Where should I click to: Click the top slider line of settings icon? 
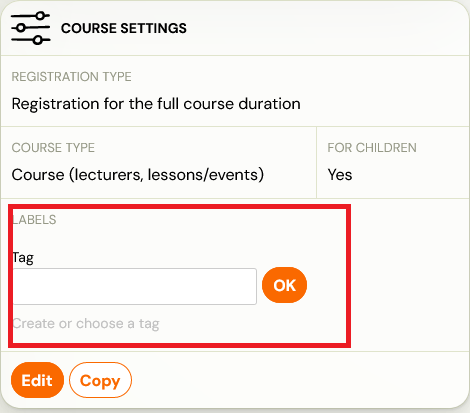click(x=30, y=16)
